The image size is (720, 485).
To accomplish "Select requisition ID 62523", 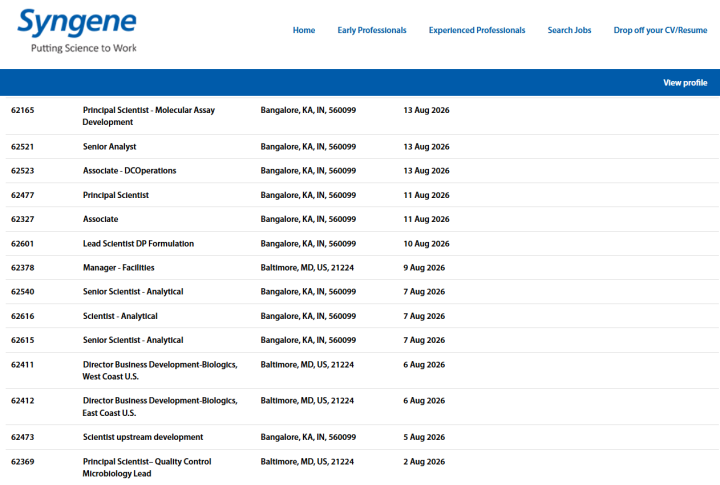I will pos(22,171).
